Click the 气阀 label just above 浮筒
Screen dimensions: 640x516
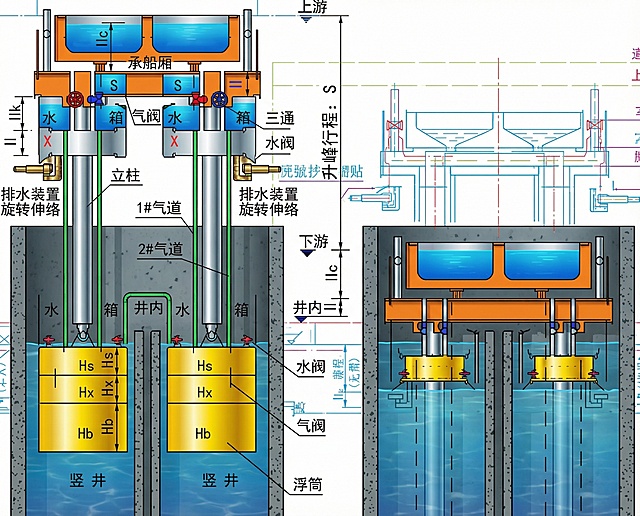[x=311, y=425]
